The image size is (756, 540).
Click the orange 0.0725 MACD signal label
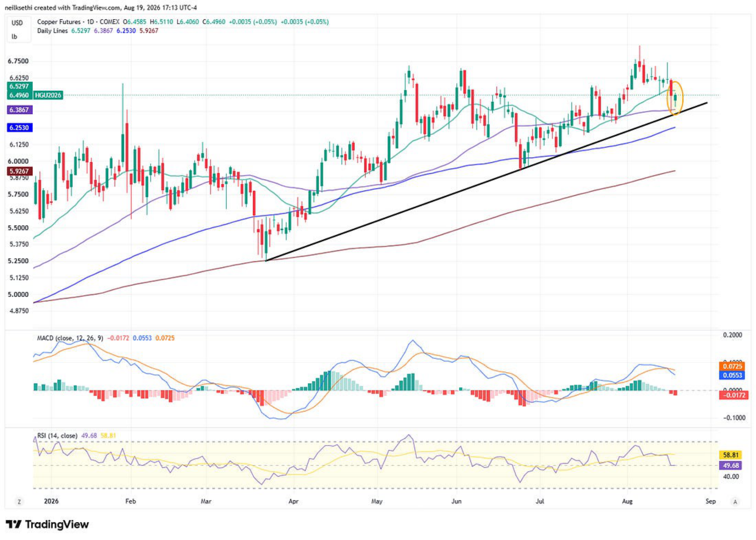click(732, 366)
